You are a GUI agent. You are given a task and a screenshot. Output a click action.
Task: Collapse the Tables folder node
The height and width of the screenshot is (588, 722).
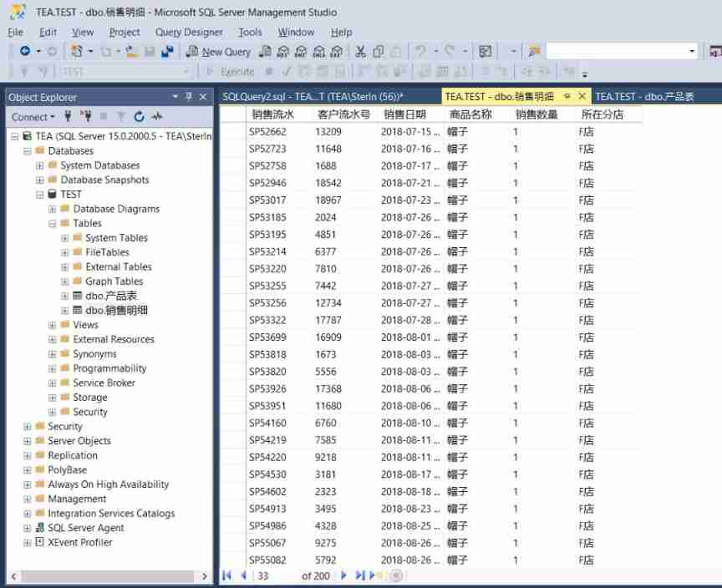point(53,224)
